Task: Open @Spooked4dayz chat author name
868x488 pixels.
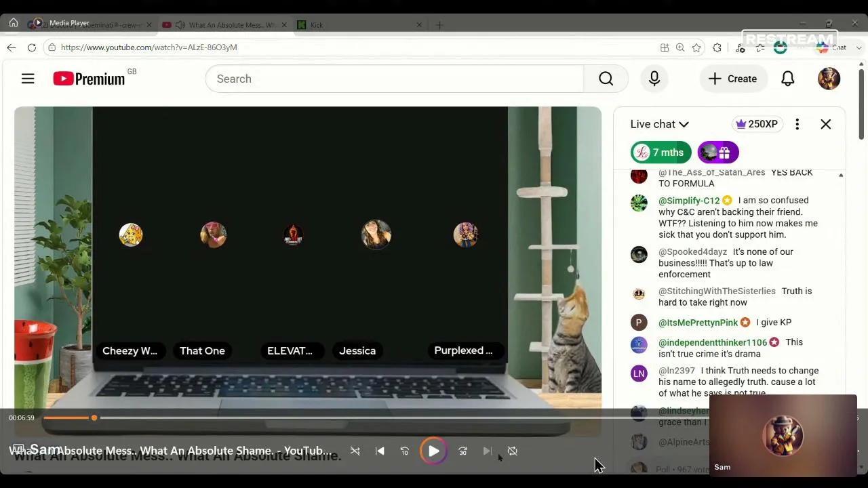Action: point(692,252)
